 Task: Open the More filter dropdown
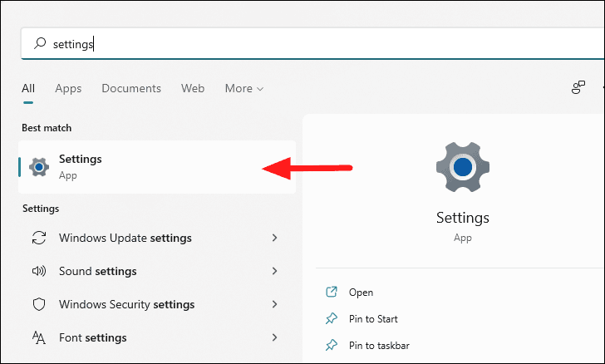[x=244, y=88]
